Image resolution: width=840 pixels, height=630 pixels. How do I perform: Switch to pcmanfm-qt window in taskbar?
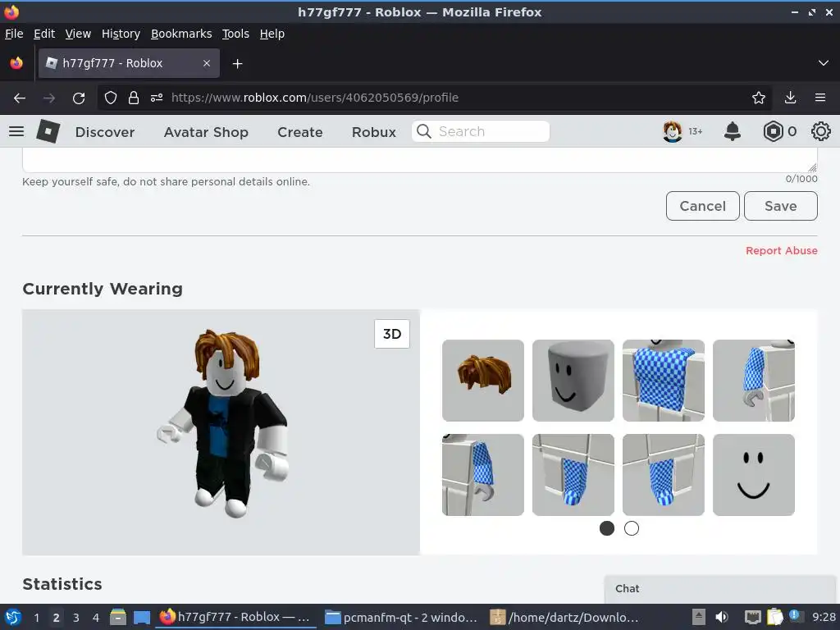400,617
